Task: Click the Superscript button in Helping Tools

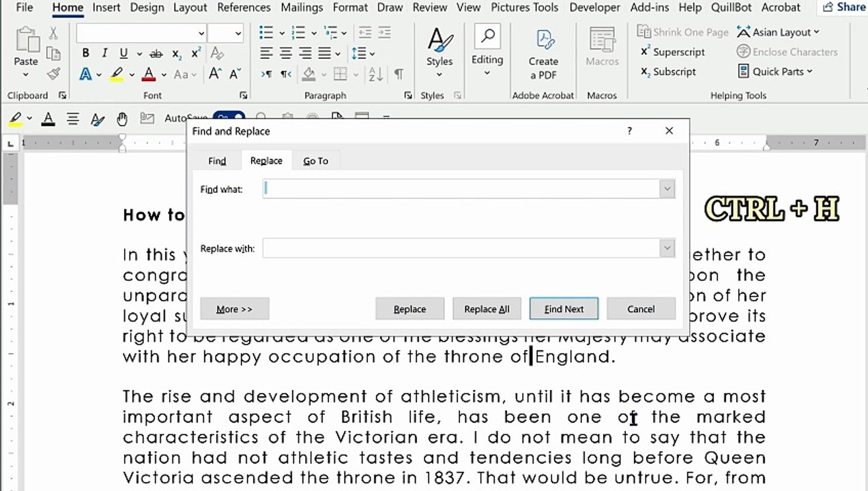Action: click(x=672, y=52)
